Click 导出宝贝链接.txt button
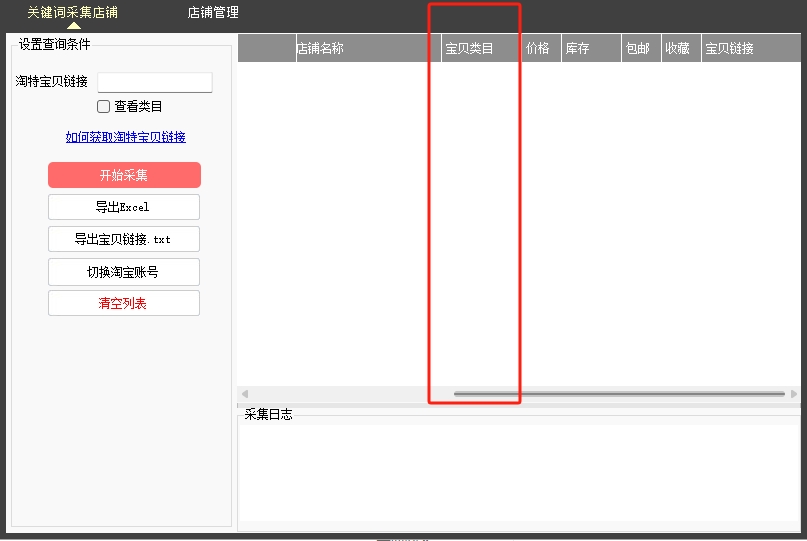The width and height of the screenshot is (807, 541). (x=124, y=239)
